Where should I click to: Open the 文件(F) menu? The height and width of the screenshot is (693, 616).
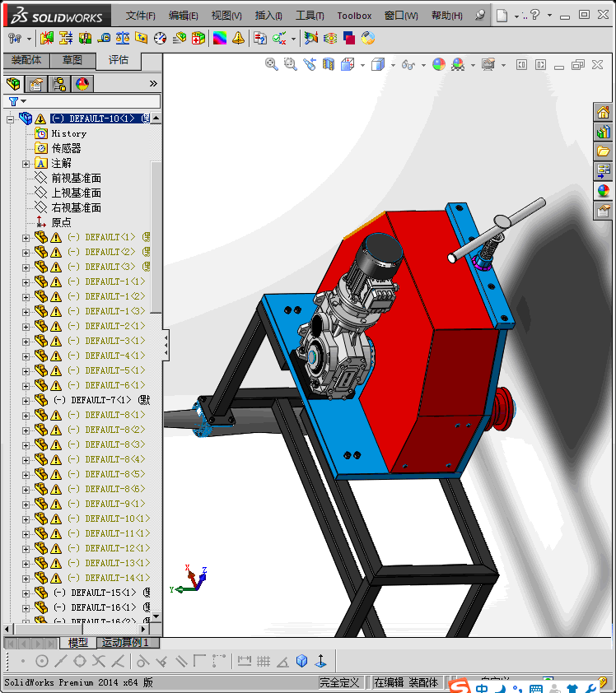point(140,16)
